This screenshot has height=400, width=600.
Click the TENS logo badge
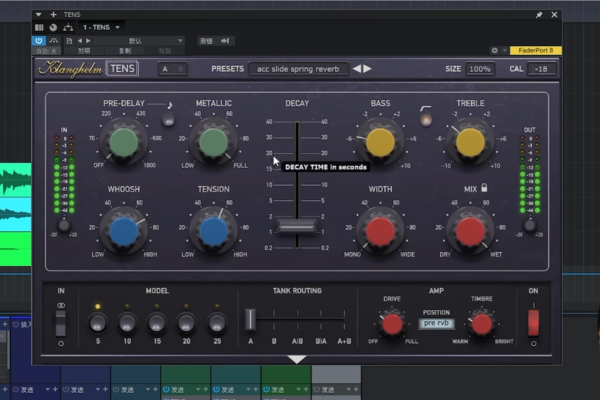point(122,69)
